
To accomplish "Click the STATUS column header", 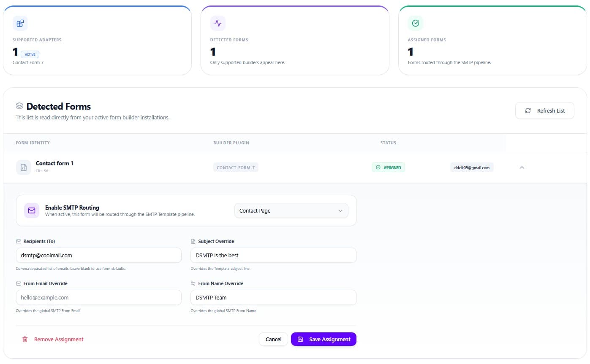I will click(x=388, y=143).
